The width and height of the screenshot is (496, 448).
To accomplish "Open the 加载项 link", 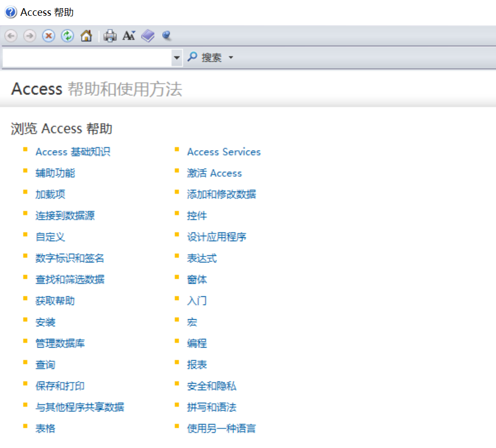I will (x=50, y=194).
